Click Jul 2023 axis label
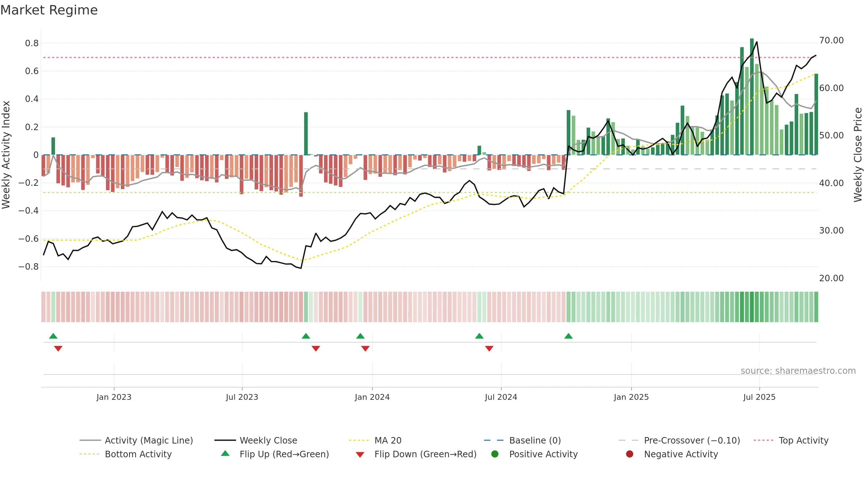Screen dimensions: 868x488 (242, 397)
